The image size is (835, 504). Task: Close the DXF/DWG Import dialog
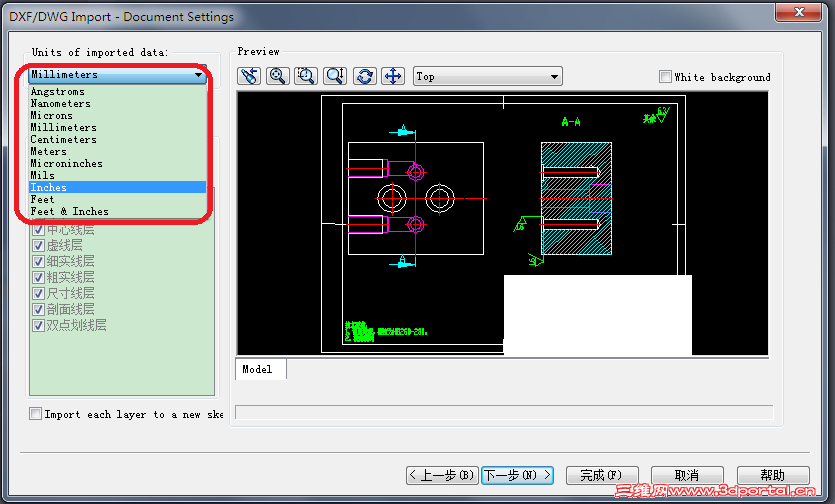point(798,12)
